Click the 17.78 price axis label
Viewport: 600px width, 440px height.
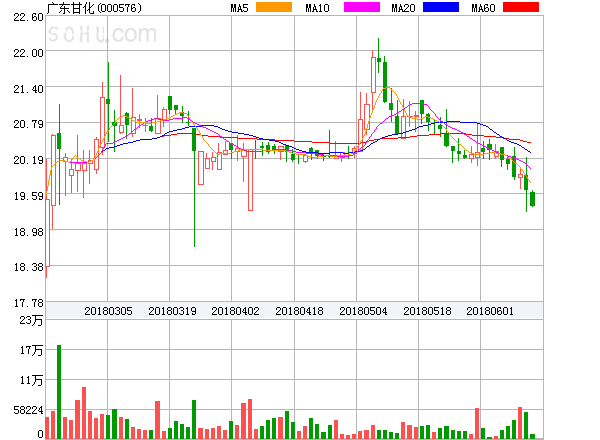28,303
